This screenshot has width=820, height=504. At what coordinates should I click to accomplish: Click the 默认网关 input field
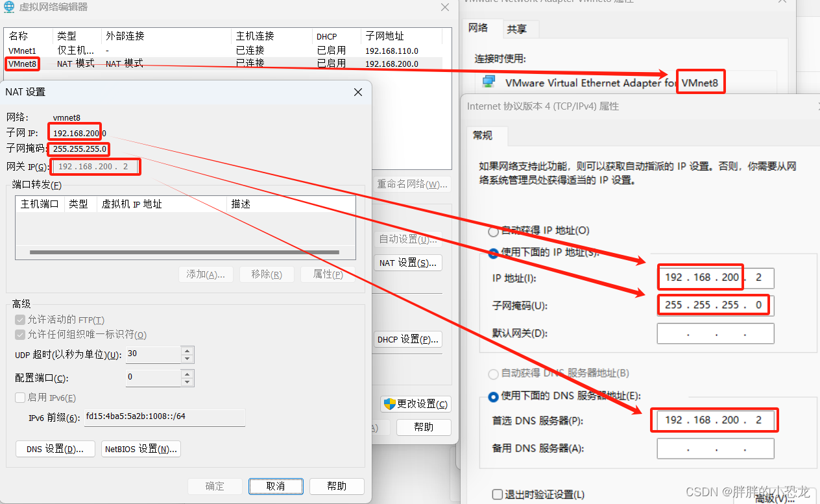(715, 333)
